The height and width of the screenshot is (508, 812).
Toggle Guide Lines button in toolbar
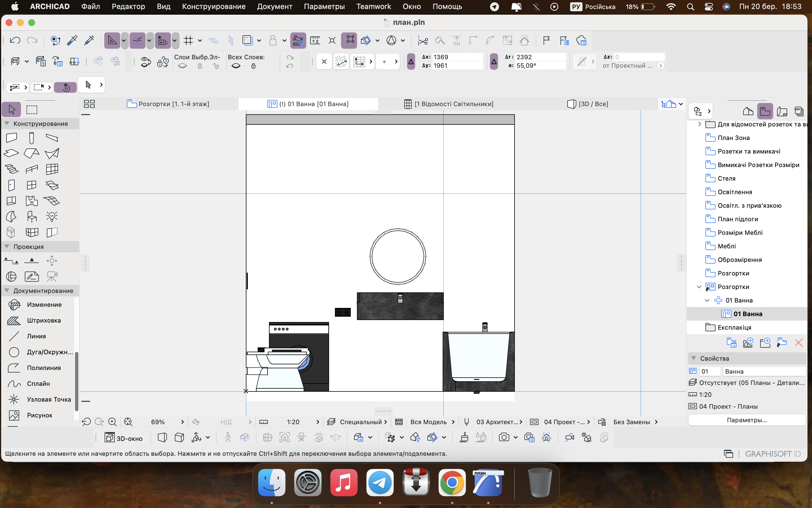[112, 41]
